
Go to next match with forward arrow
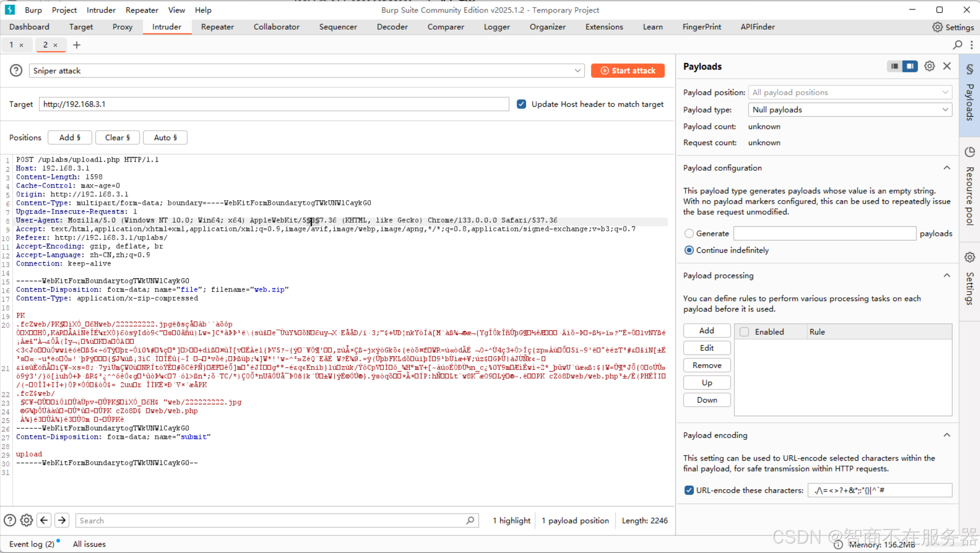pyautogui.click(x=62, y=520)
